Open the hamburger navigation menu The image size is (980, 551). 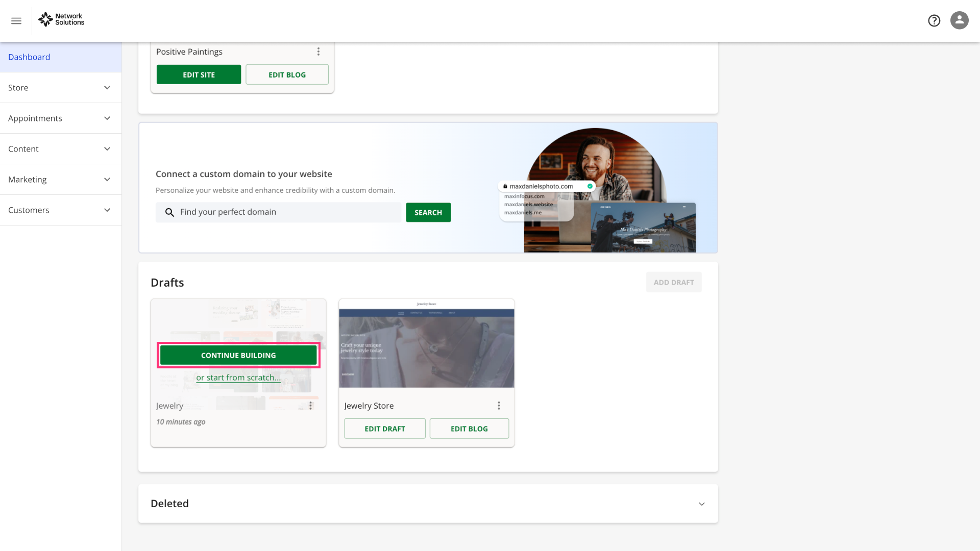(16, 21)
